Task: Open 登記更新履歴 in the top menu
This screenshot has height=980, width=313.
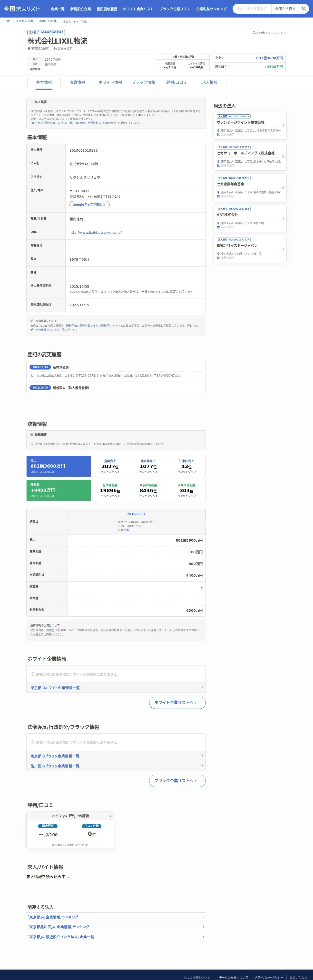Action: (107, 9)
